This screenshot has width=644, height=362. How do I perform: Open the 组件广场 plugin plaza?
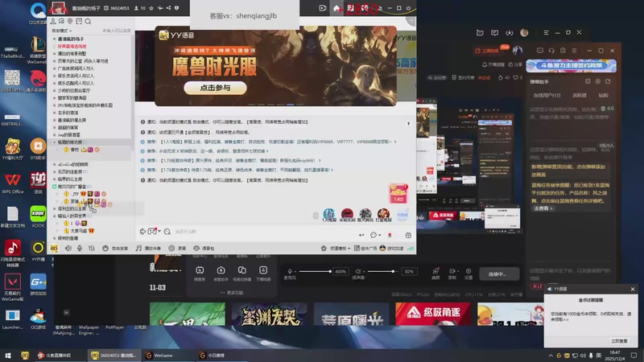365,249
